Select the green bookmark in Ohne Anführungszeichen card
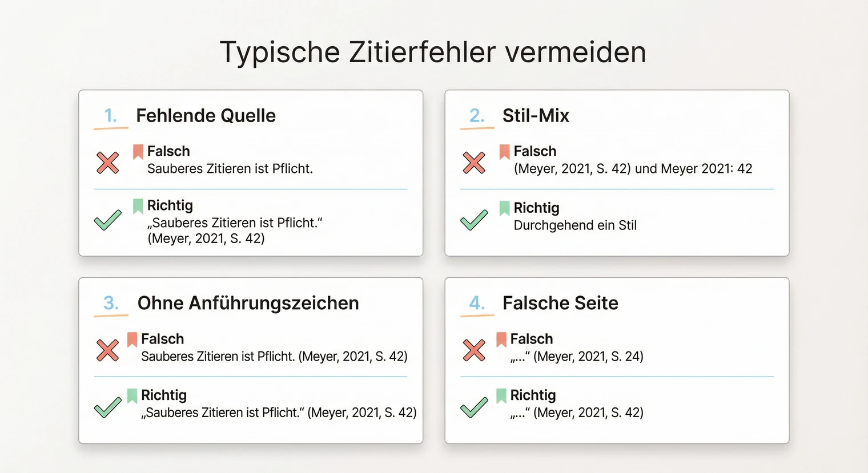This screenshot has width=868, height=473. (x=132, y=395)
